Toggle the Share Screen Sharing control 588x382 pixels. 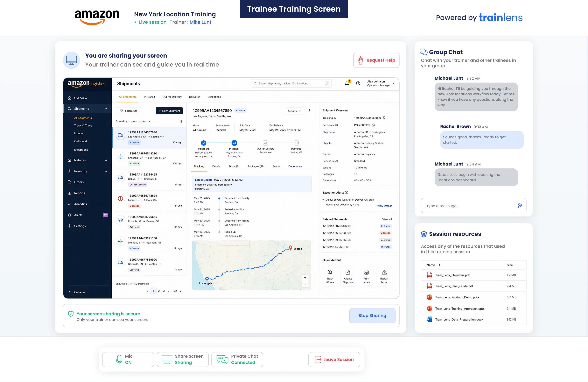183,359
